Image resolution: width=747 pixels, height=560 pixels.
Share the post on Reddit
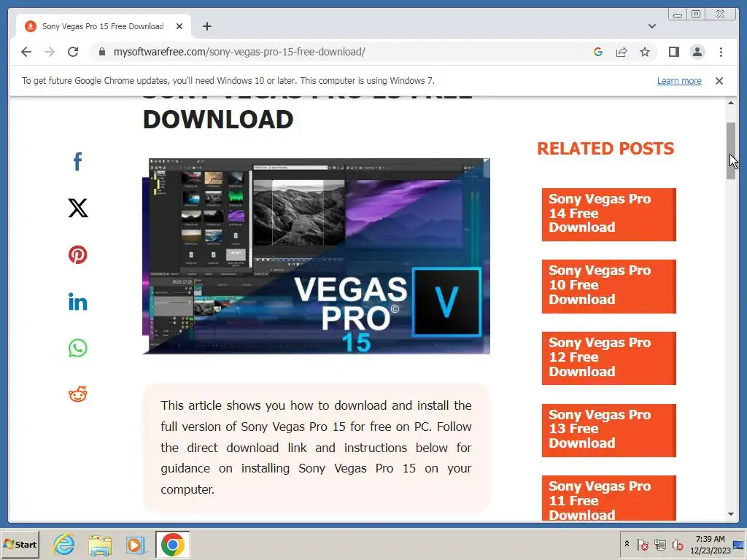[x=77, y=394]
